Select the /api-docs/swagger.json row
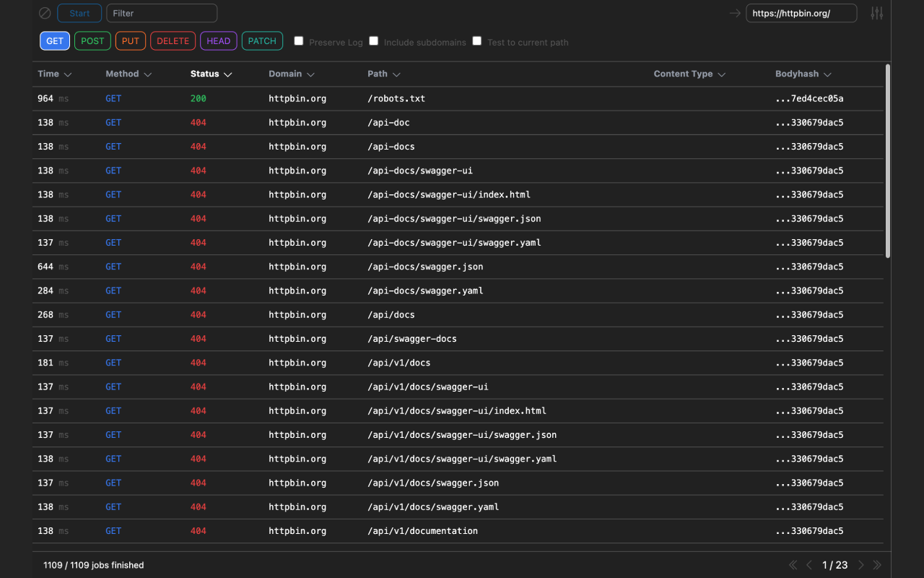 458,267
